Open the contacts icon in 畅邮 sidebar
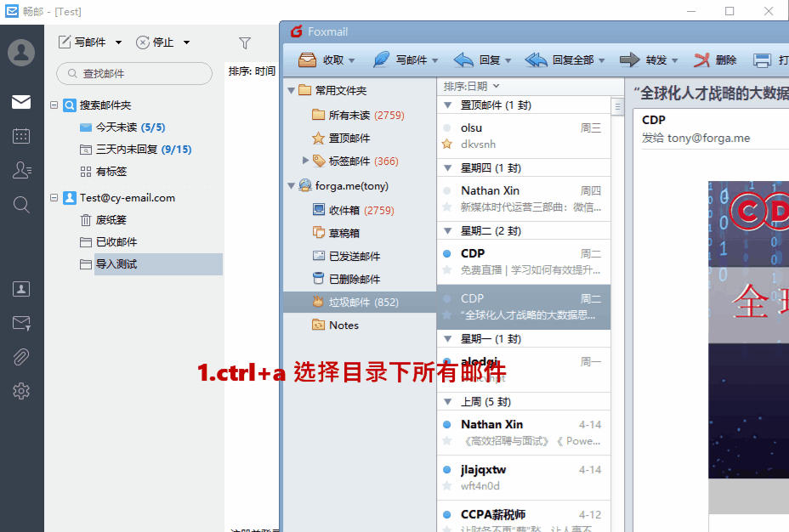The width and height of the screenshot is (789, 532). pyautogui.click(x=21, y=170)
